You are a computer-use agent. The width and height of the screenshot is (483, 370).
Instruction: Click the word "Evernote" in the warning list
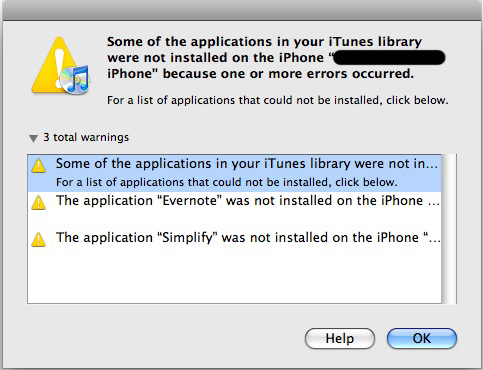pyautogui.click(x=189, y=201)
